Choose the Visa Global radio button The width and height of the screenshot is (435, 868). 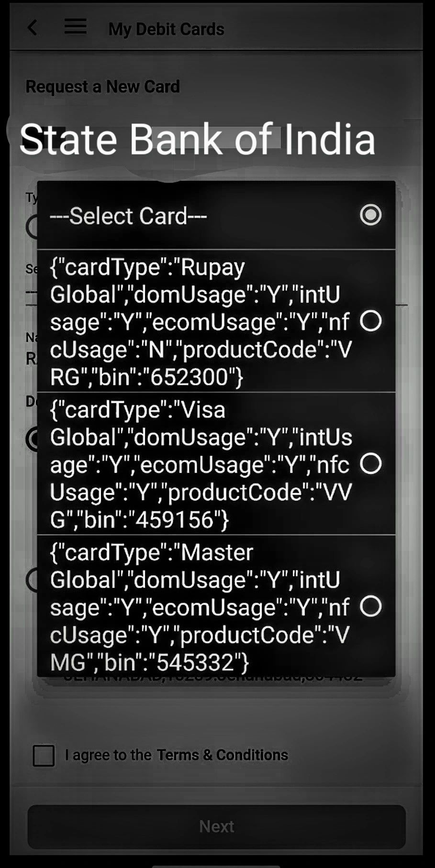[371, 463]
